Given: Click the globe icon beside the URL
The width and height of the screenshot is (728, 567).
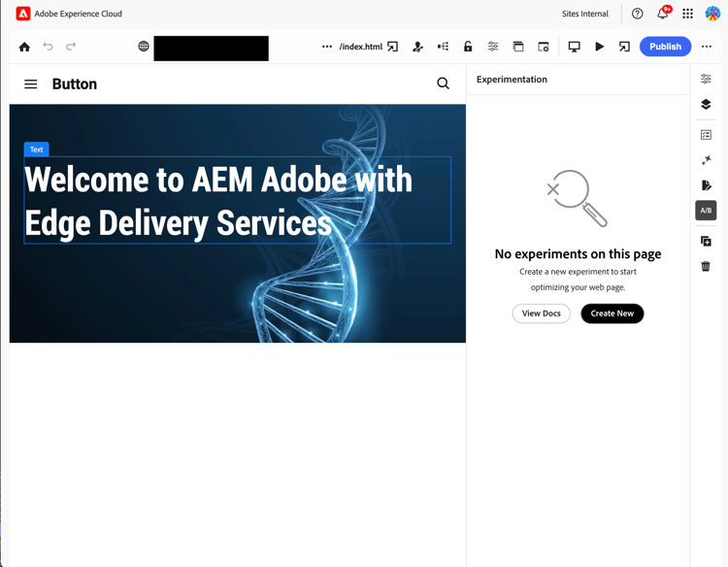Looking at the screenshot, I should click(144, 46).
